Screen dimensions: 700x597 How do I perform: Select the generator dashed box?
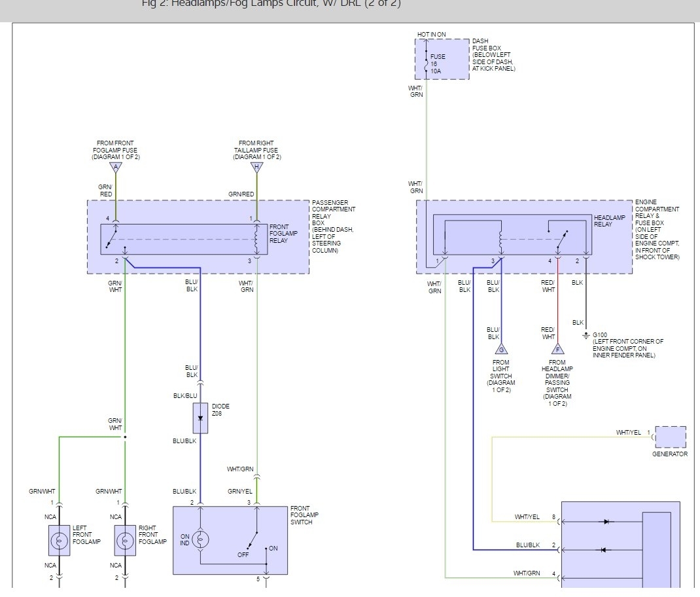tap(670, 437)
